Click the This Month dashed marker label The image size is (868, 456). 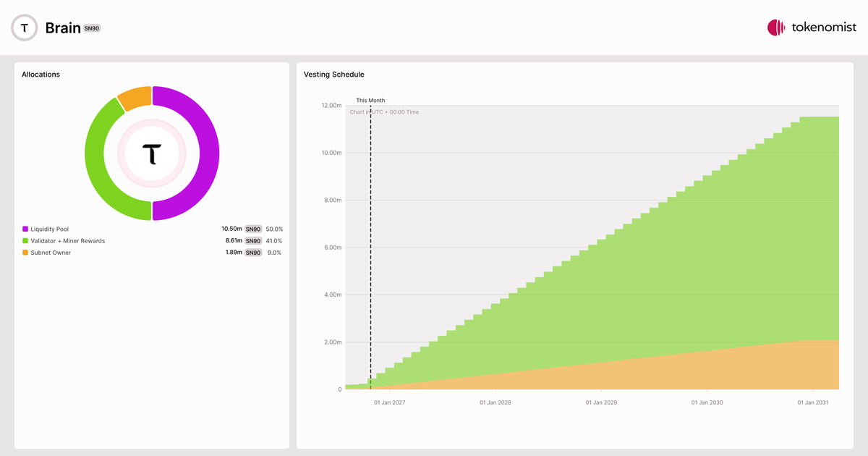(370, 101)
